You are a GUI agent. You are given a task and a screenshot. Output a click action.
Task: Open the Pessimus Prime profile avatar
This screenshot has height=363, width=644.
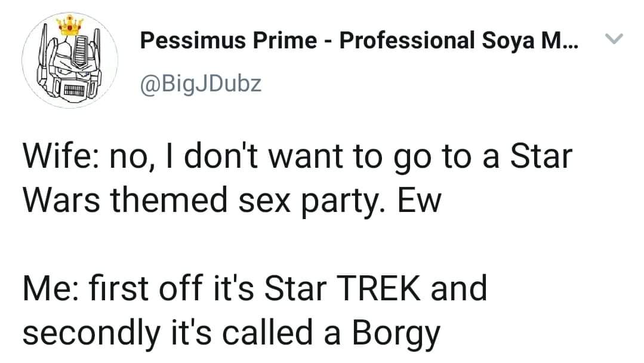pos(70,60)
